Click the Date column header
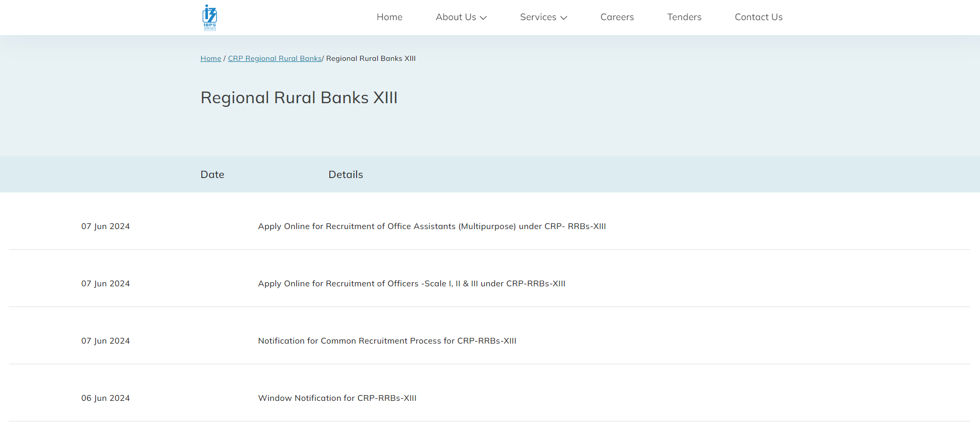Viewport: 980px width, 438px height. [213, 174]
